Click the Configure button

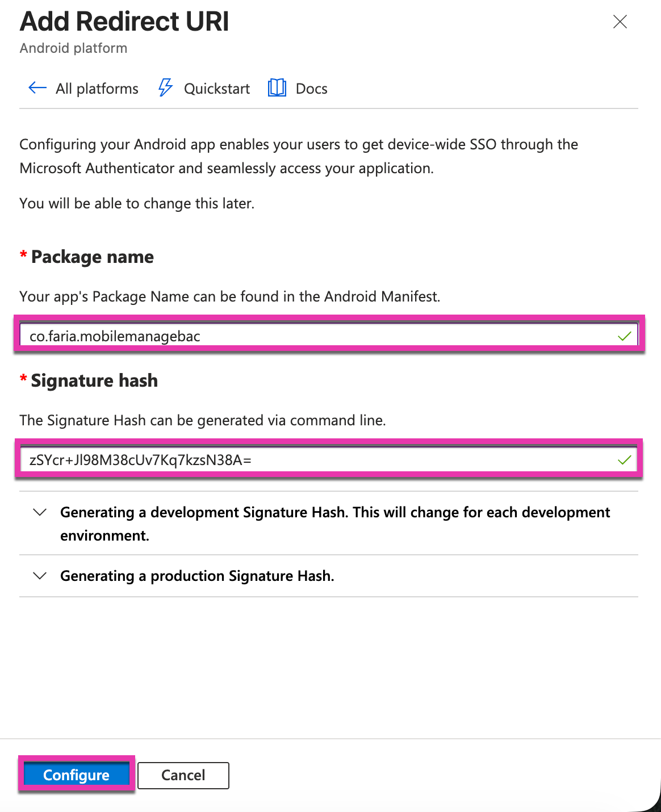pyautogui.click(x=76, y=775)
